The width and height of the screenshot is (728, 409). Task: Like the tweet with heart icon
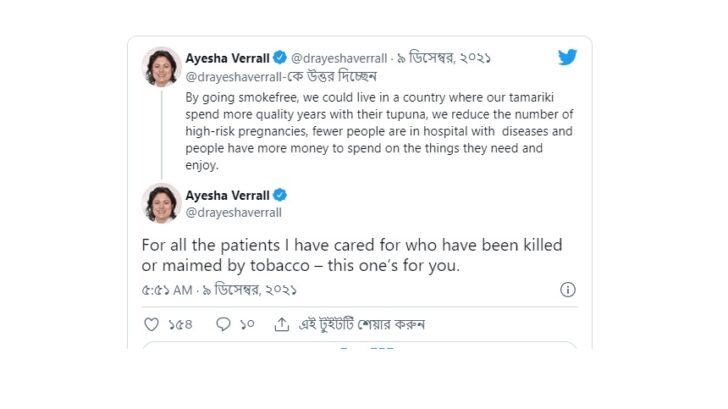[151, 324]
